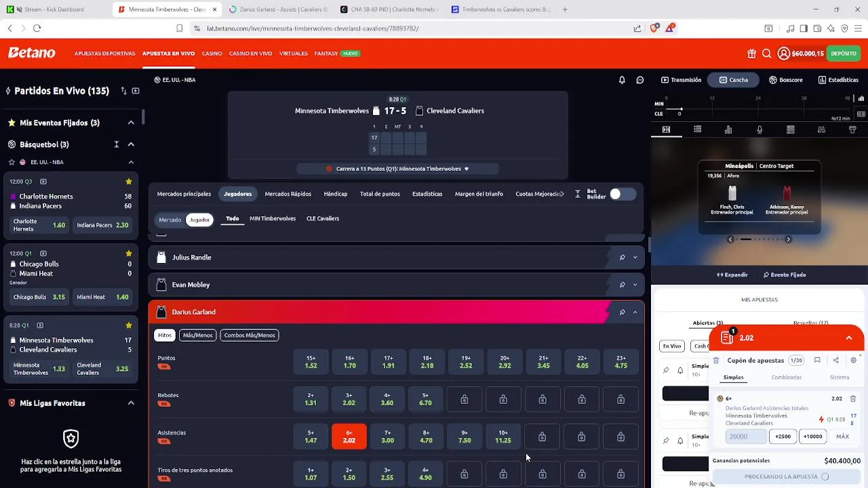Select Más/Menos filter under Darius Garland

(197, 335)
